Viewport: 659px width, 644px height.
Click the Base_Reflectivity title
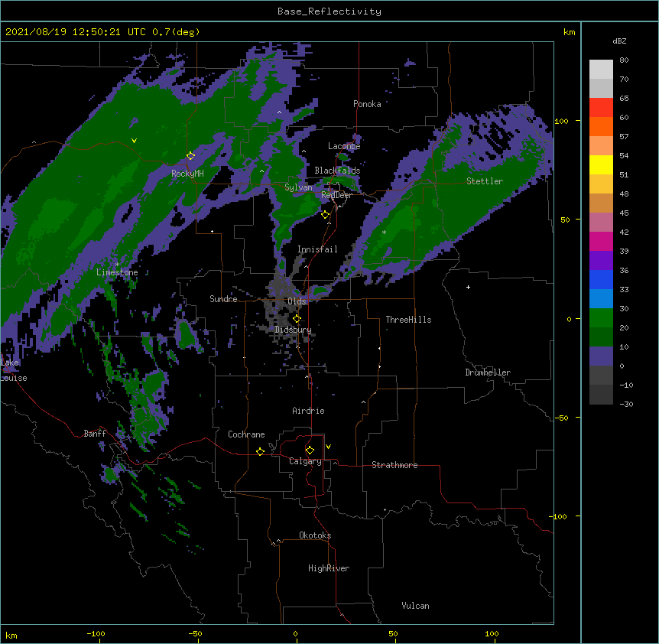click(329, 11)
